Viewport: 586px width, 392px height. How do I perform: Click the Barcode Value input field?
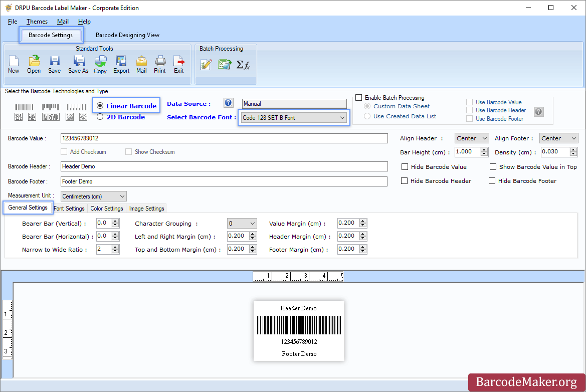tap(224, 138)
